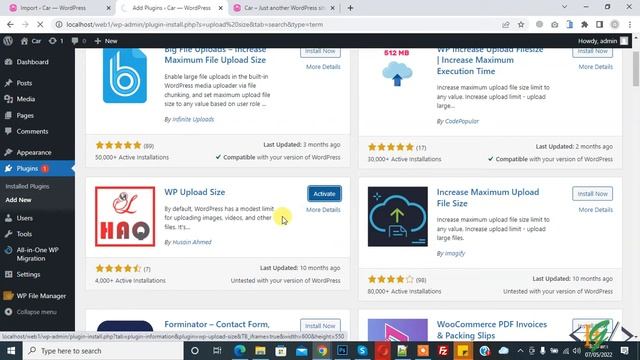The image size is (640, 360).
Task: Open the Tools sidebar menu
Action: click(24, 234)
